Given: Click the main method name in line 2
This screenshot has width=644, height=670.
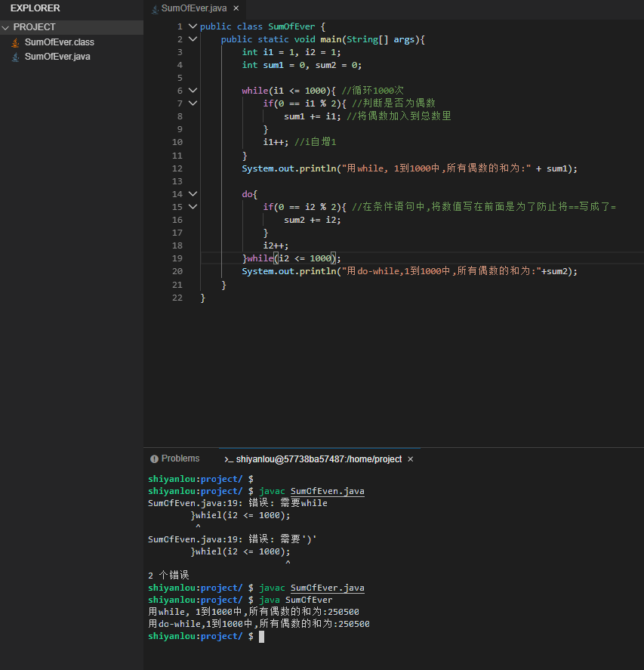Looking at the screenshot, I should coord(331,40).
